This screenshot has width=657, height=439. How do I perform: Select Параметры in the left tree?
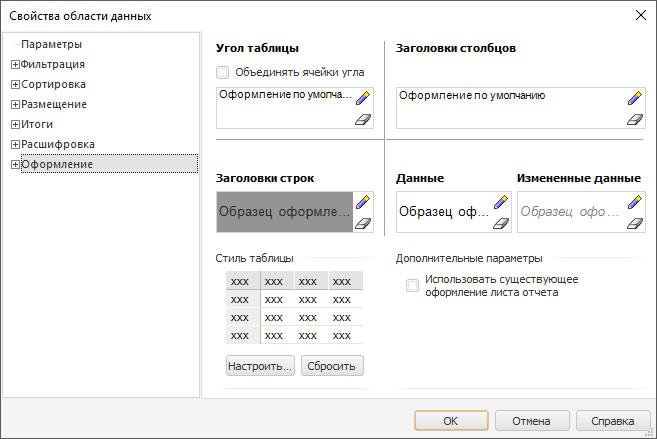coord(51,44)
